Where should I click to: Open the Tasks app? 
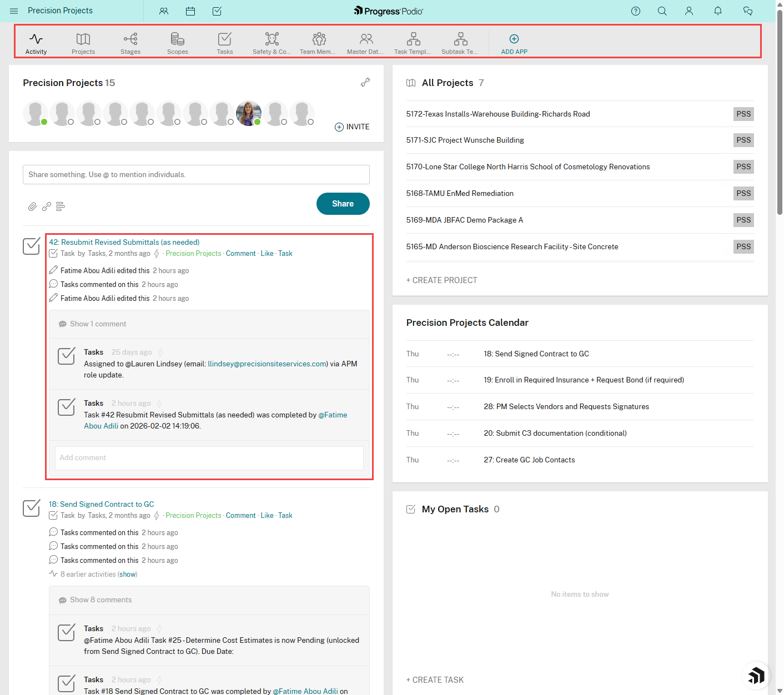tap(225, 43)
